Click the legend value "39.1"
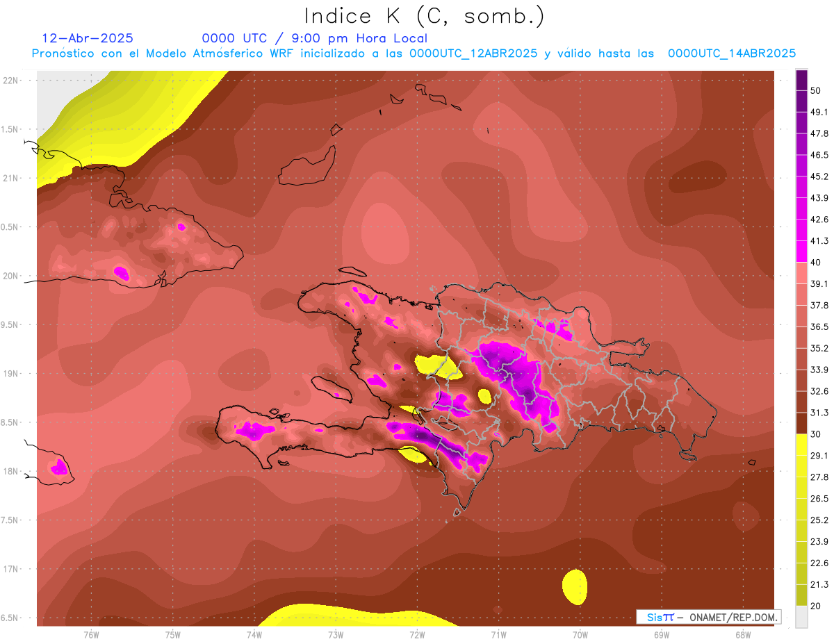Screen dimensions: 834x644 coord(819,283)
